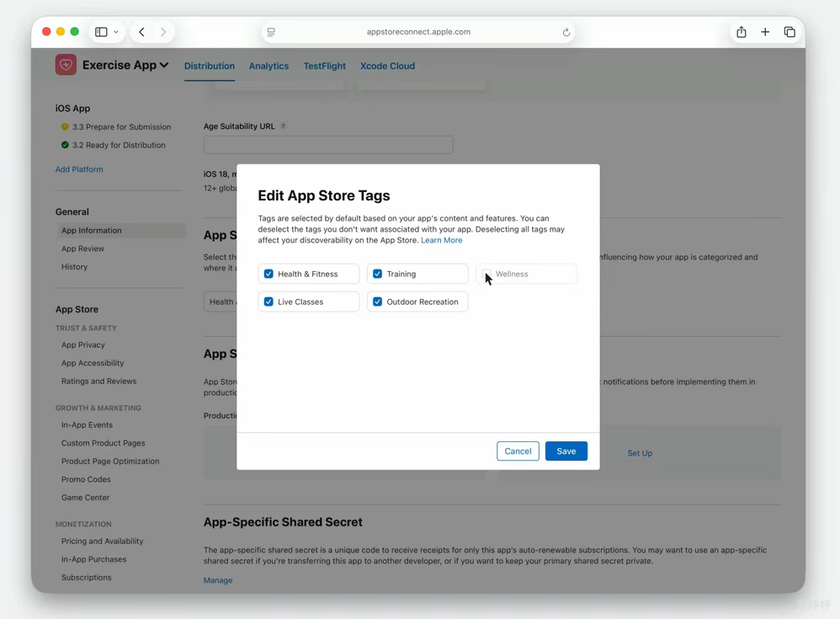The image size is (840, 619).
Task: Show tab overview icon
Action: 789,32
